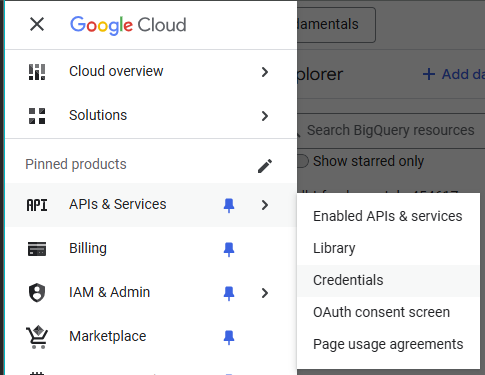Open Enabled APIs & services

pyautogui.click(x=388, y=217)
